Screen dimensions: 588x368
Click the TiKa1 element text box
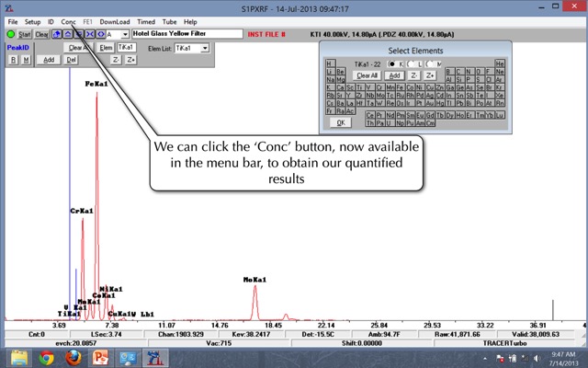pos(127,47)
